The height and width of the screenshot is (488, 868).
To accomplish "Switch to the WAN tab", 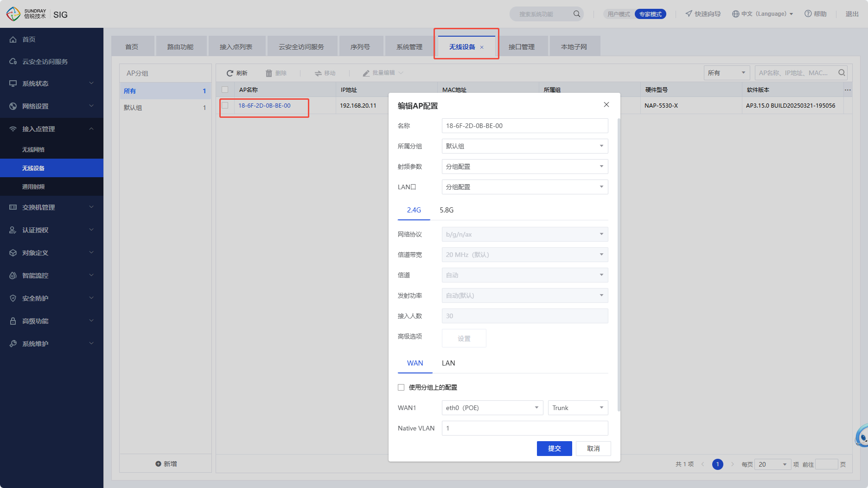I will 415,363.
